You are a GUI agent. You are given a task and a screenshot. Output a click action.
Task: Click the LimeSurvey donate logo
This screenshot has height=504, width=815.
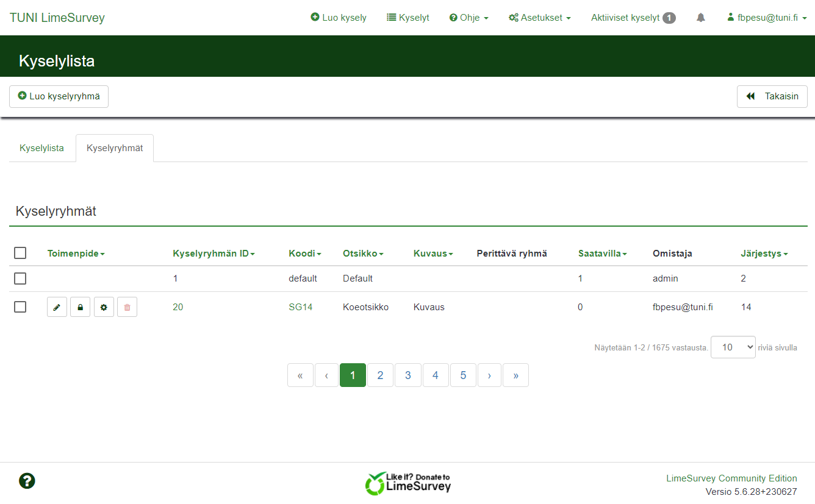[408, 483]
